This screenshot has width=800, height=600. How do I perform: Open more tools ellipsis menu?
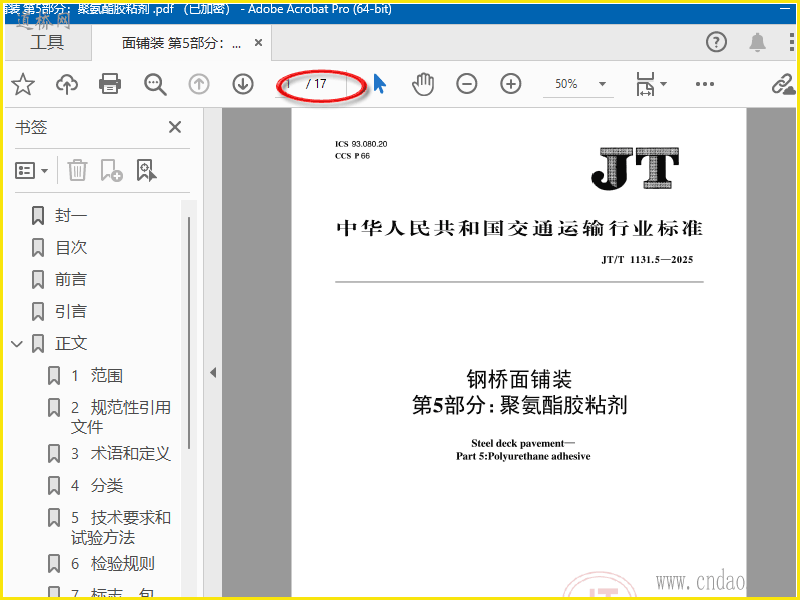pos(705,84)
